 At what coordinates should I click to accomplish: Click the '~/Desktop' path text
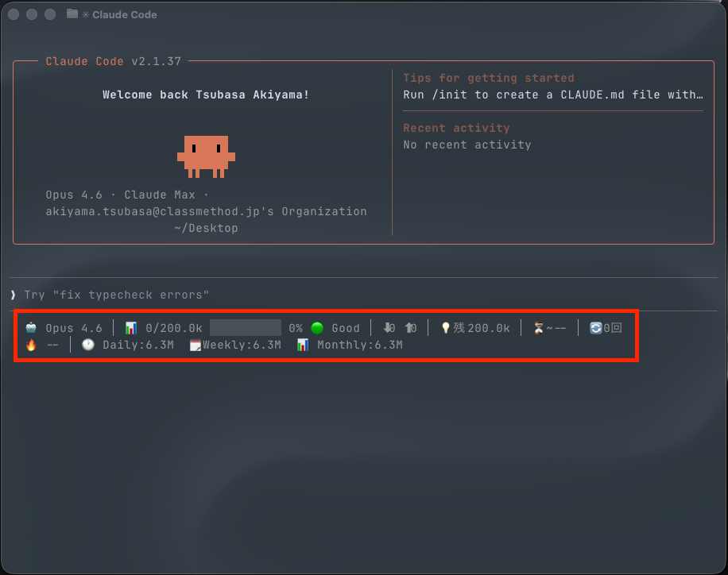tap(206, 228)
